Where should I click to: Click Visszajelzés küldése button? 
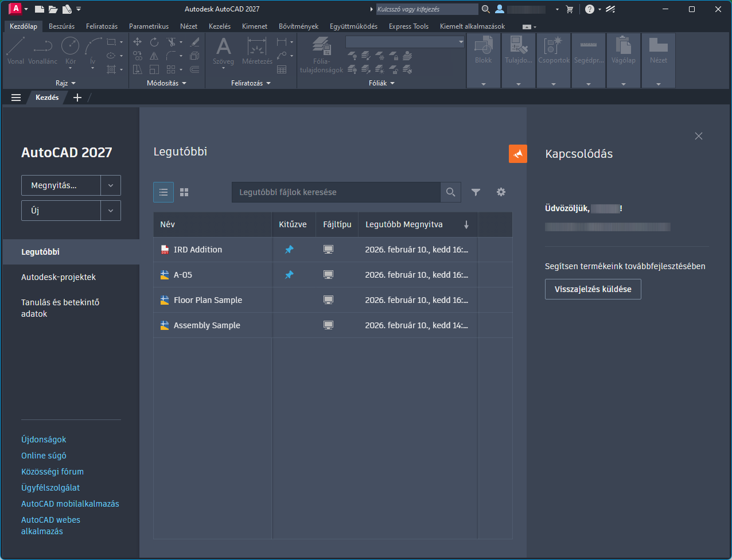pos(593,289)
